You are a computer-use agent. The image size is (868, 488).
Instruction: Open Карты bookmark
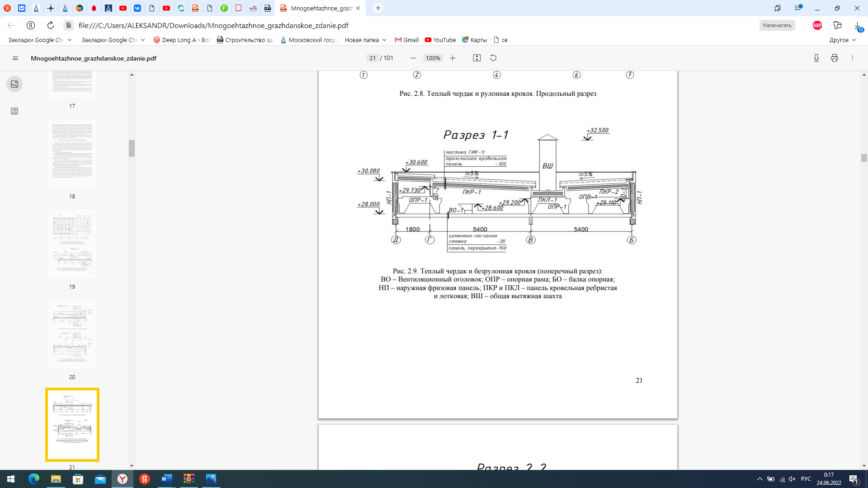474,40
